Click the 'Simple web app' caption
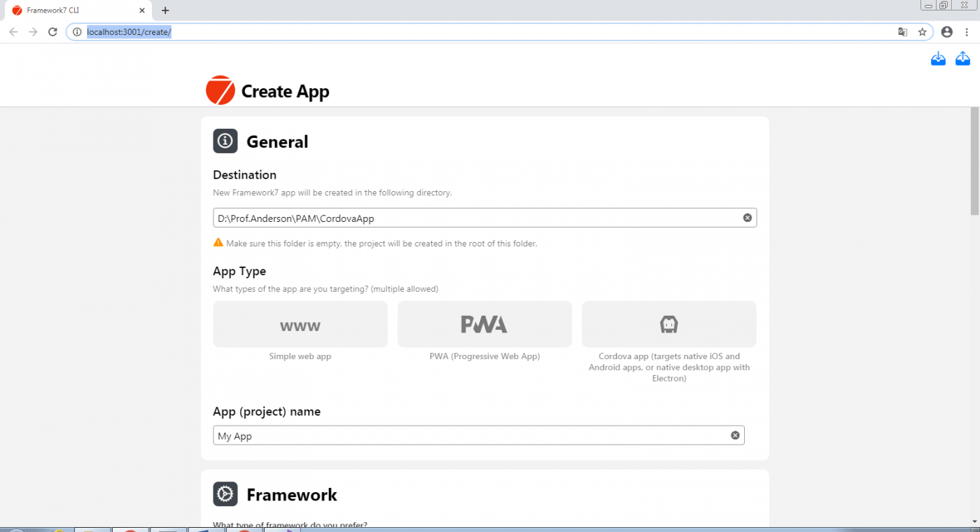 300,356
